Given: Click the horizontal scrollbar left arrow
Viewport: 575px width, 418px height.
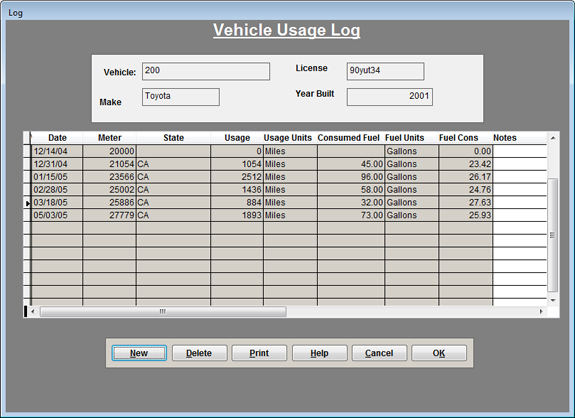Looking at the screenshot, I should (33, 312).
